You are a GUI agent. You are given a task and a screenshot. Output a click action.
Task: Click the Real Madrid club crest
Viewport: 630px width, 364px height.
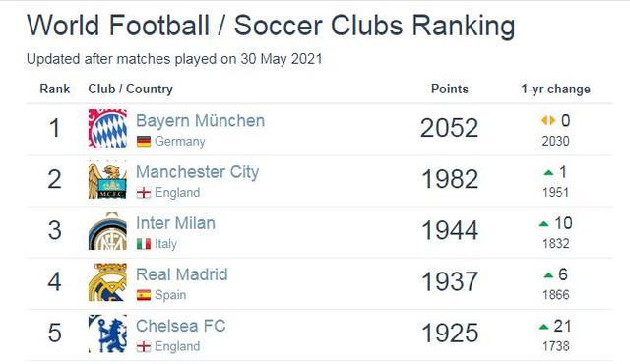coord(107,282)
